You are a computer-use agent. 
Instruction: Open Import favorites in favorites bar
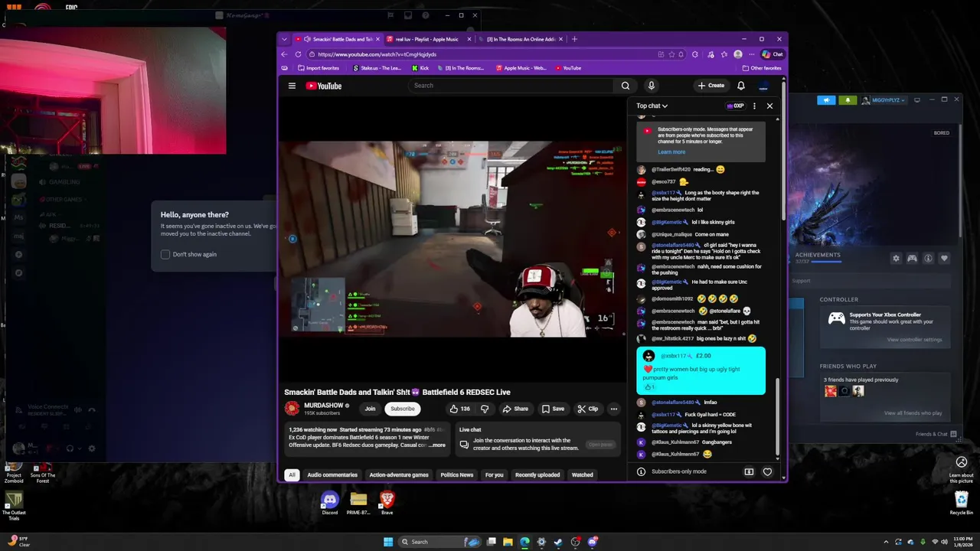tap(318, 68)
